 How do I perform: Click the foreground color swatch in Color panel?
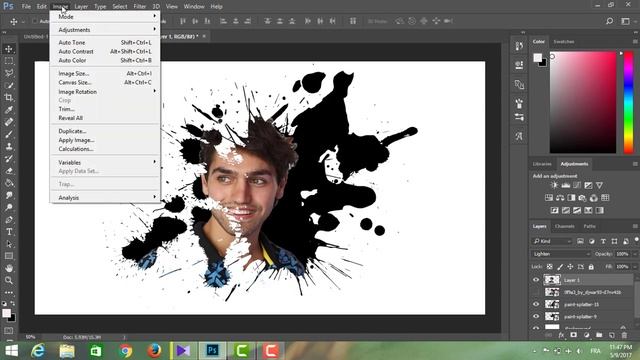tap(538, 58)
